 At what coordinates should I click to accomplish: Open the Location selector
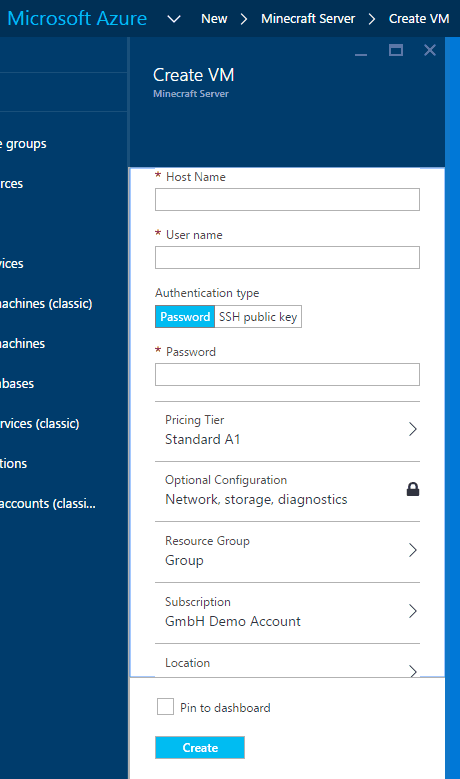coord(287,661)
